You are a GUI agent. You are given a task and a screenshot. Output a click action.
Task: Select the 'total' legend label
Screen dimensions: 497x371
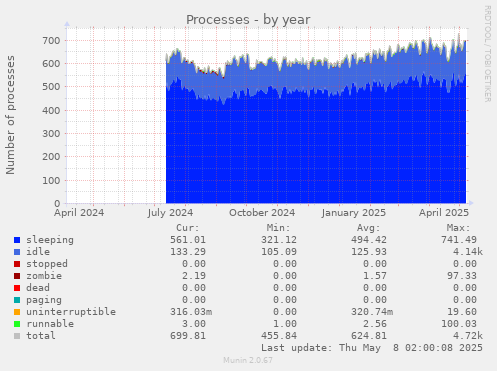coord(41,336)
